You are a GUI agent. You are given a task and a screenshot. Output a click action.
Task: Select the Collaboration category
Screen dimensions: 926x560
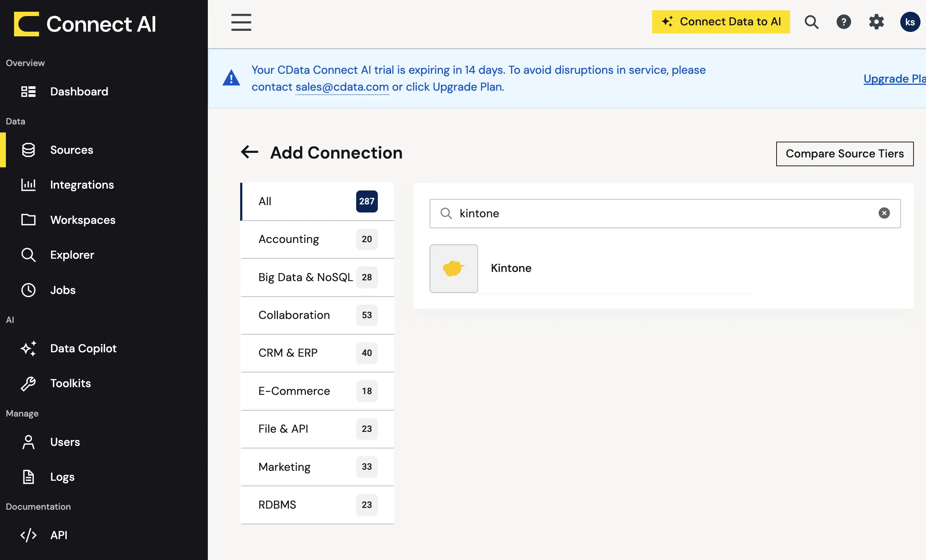click(317, 315)
